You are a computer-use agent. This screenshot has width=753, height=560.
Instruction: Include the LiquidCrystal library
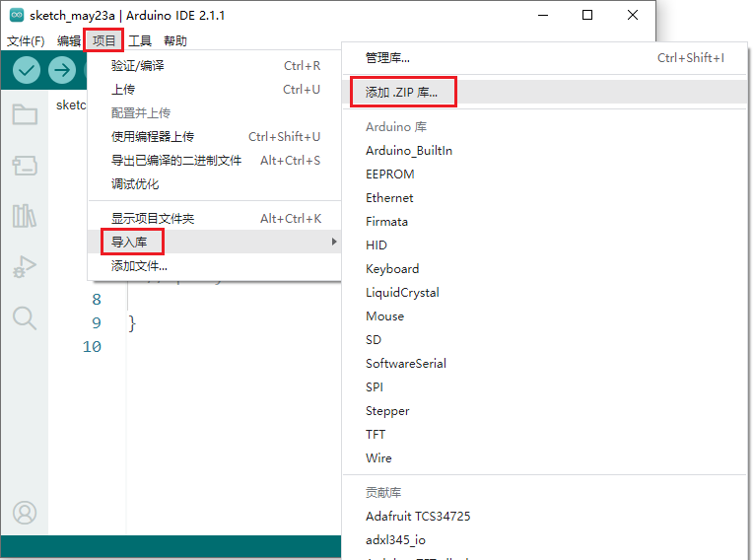click(x=545, y=293)
